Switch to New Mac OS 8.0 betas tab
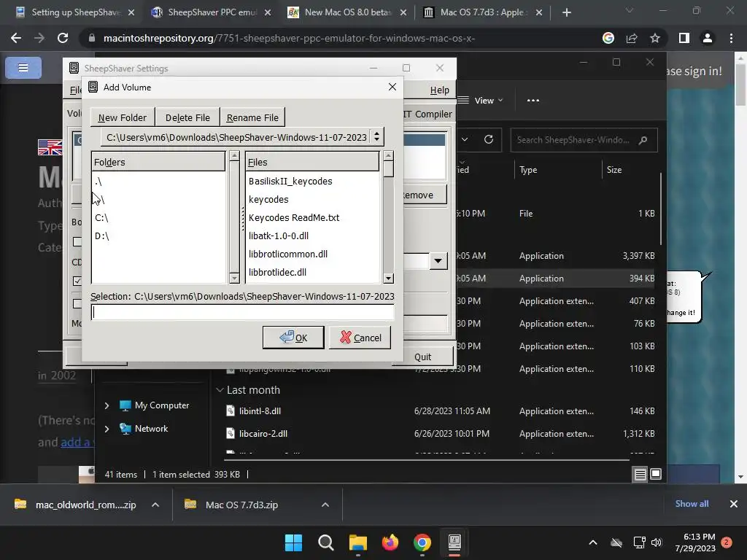This screenshot has height=560, width=747. click(347, 12)
